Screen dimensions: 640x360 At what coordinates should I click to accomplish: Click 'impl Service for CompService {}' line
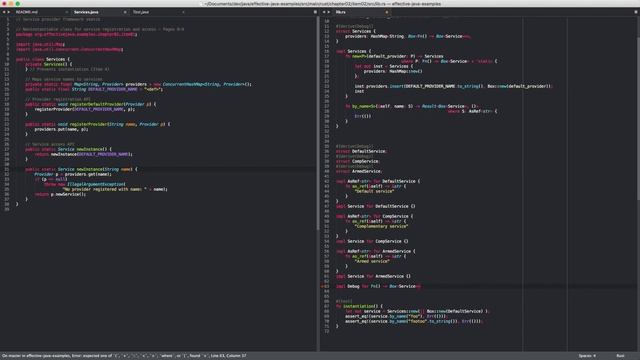tap(372, 241)
